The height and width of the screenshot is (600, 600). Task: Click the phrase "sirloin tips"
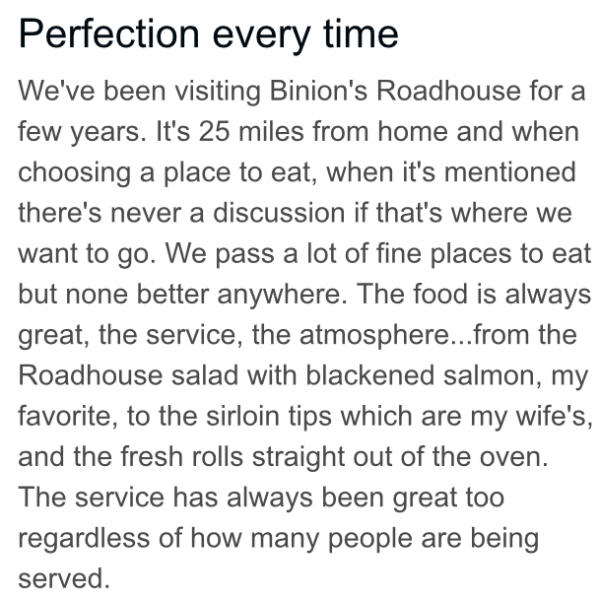pos(269,416)
